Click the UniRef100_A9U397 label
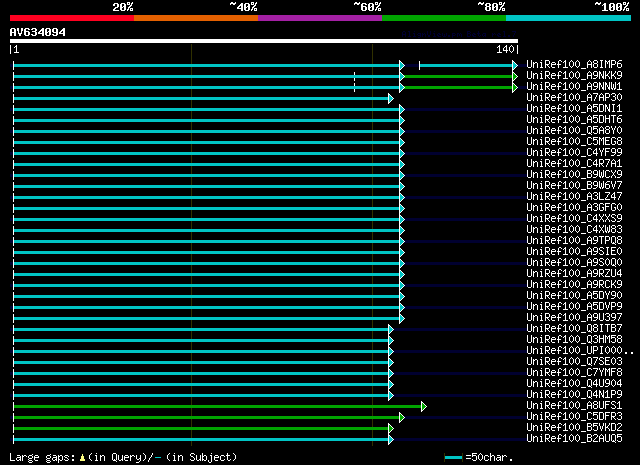The height and width of the screenshot is (465, 640). [x=574, y=318]
